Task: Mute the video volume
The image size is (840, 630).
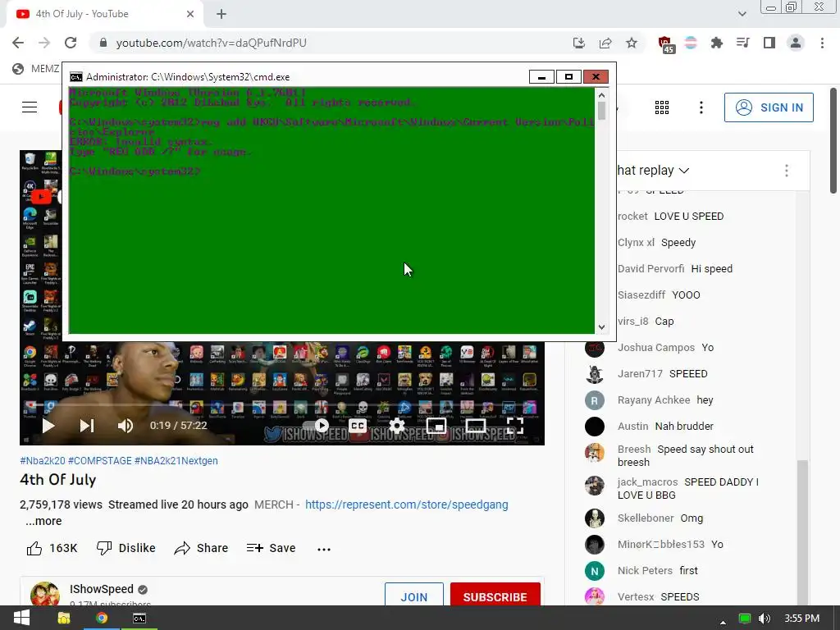Action: click(125, 426)
